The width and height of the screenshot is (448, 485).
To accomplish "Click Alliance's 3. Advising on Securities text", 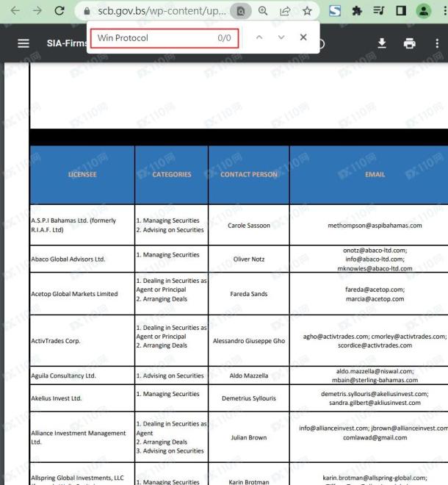I will (x=170, y=451).
